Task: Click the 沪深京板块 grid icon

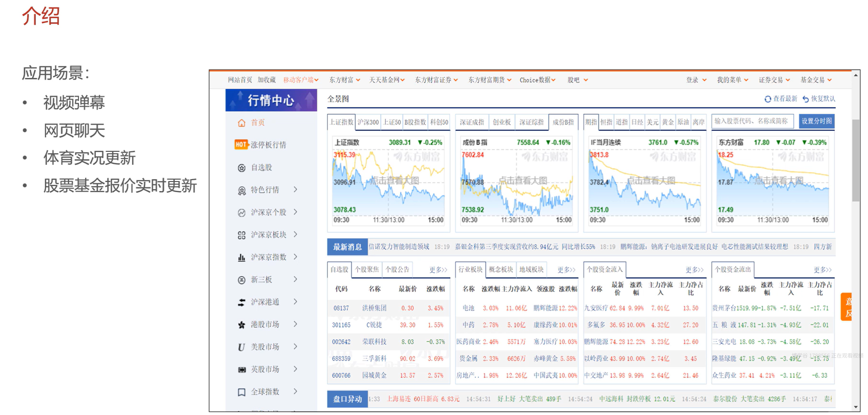Action: point(242,235)
